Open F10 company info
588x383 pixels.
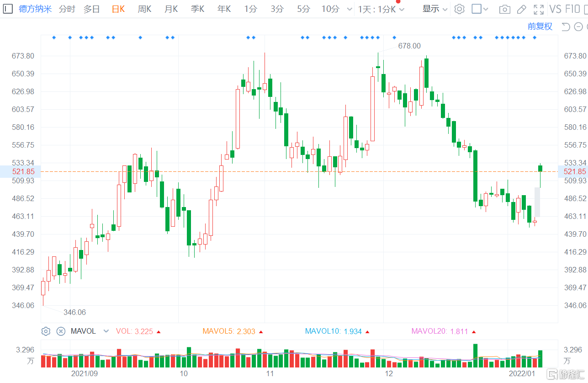coord(572,9)
